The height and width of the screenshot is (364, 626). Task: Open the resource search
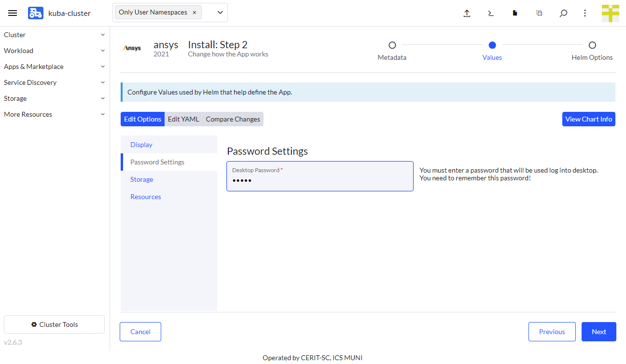(x=563, y=13)
